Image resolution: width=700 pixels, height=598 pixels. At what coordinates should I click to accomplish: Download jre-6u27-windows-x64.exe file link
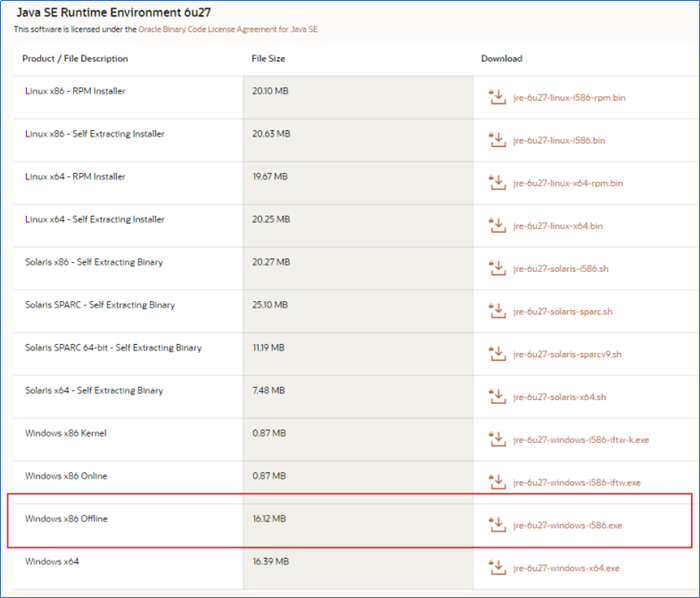coord(567,569)
